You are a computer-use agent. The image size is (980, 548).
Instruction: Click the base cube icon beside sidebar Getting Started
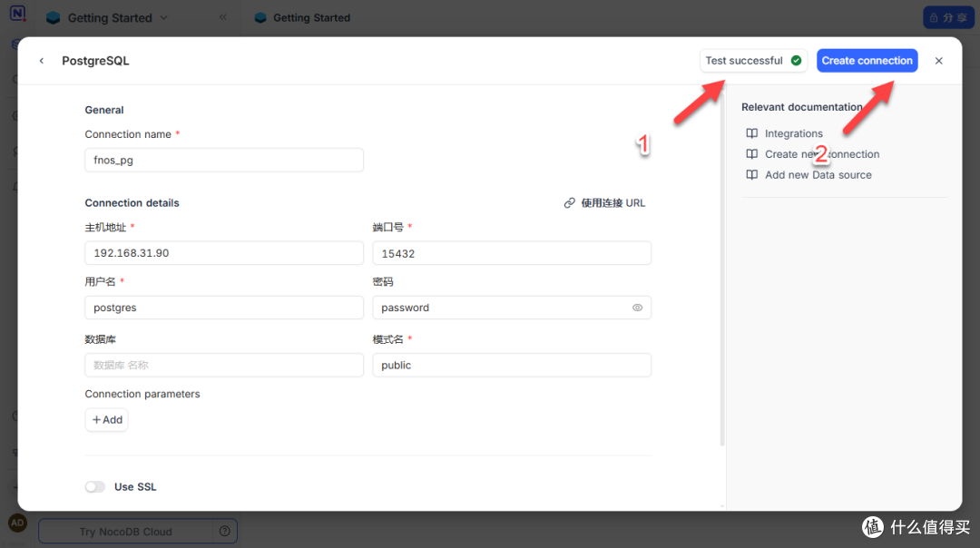point(54,17)
